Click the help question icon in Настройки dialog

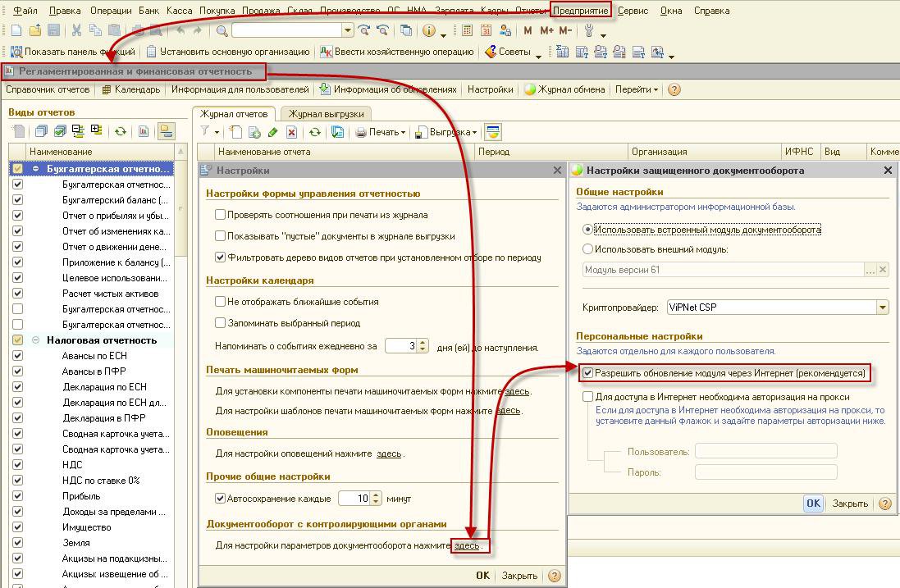pos(554,576)
